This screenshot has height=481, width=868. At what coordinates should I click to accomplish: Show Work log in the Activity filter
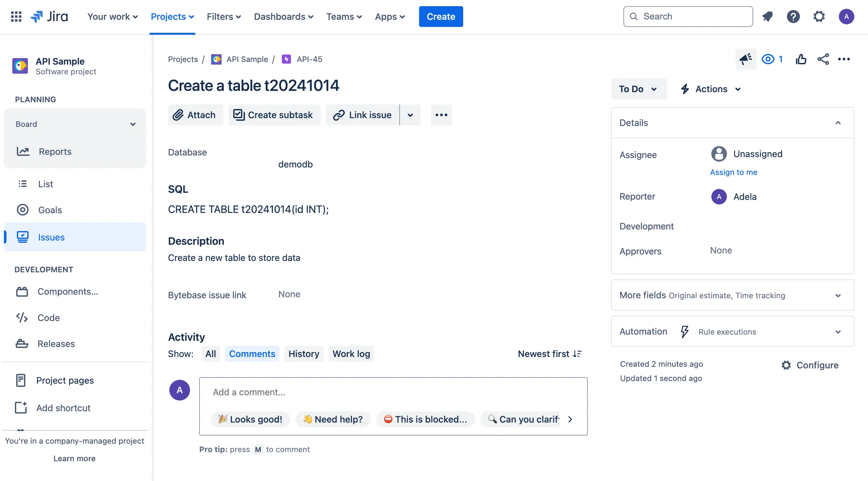(x=351, y=353)
